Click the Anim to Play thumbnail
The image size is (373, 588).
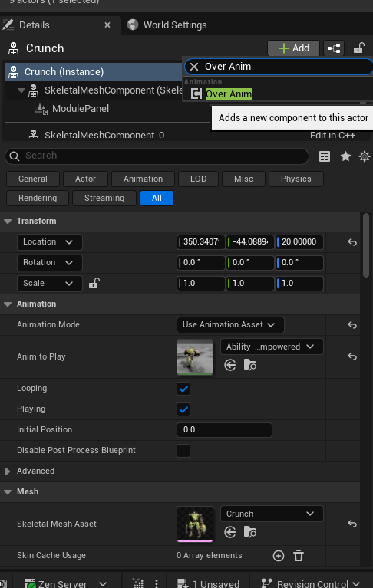click(x=195, y=356)
